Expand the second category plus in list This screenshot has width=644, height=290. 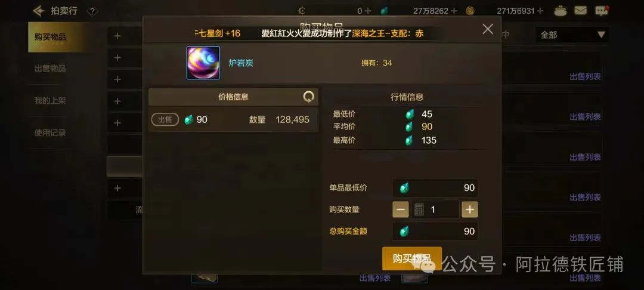click(x=117, y=57)
